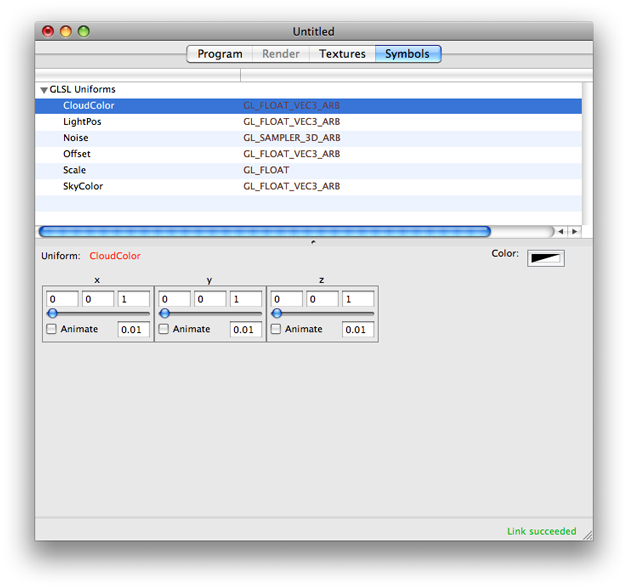This screenshot has width=628, height=588.
Task: Click the z component slider knob
Action: pyautogui.click(x=277, y=313)
